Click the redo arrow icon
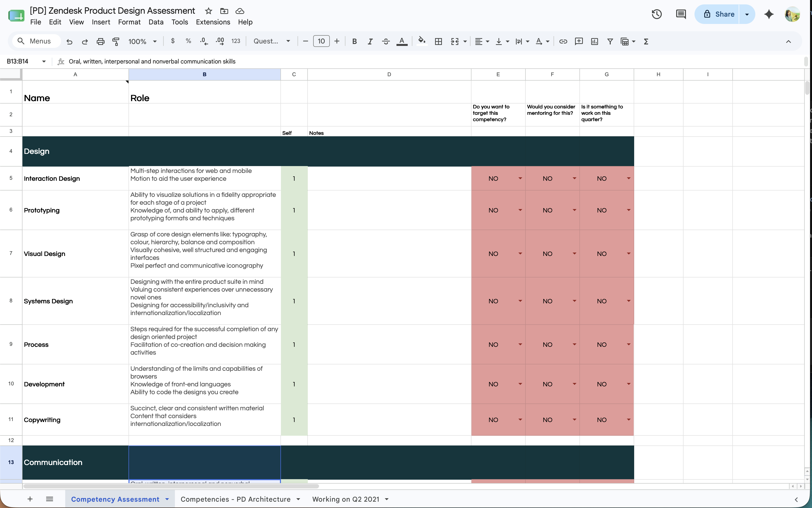Image resolution: width=812 pixels, height=508 pixels. [85, 41]
